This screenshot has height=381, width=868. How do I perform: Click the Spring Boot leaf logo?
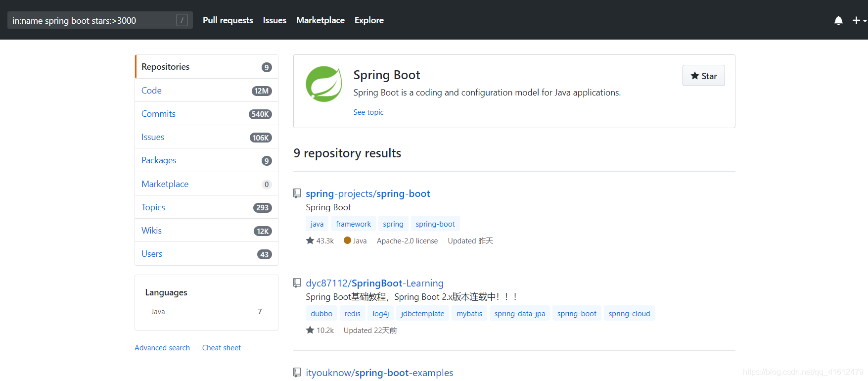[324, 84]
